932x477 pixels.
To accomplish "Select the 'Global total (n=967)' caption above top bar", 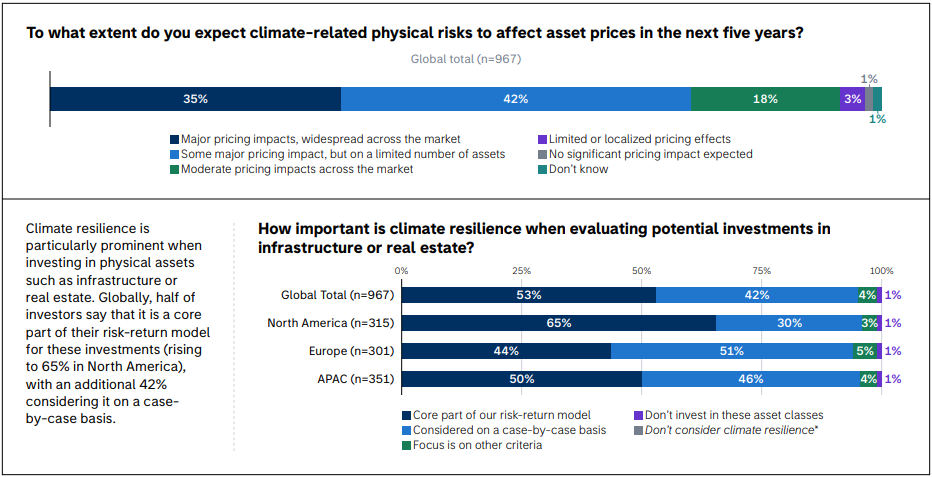I will coord(466,59).
